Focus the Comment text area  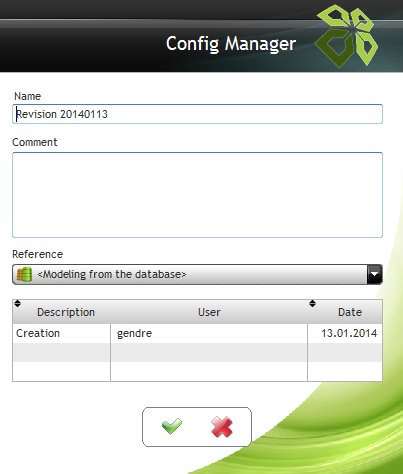[197, 195]
